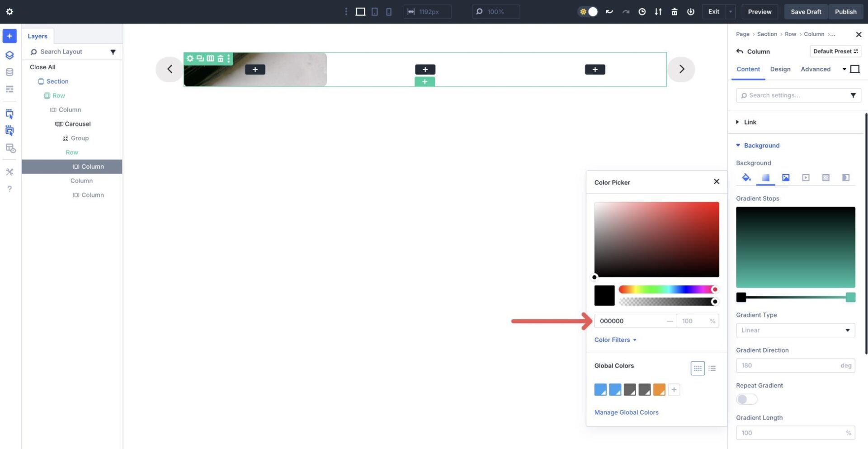Disable the Repeat Gradient toggle
Image resolution: width=868 pixels, height=449 pixels.
point(746,399)
